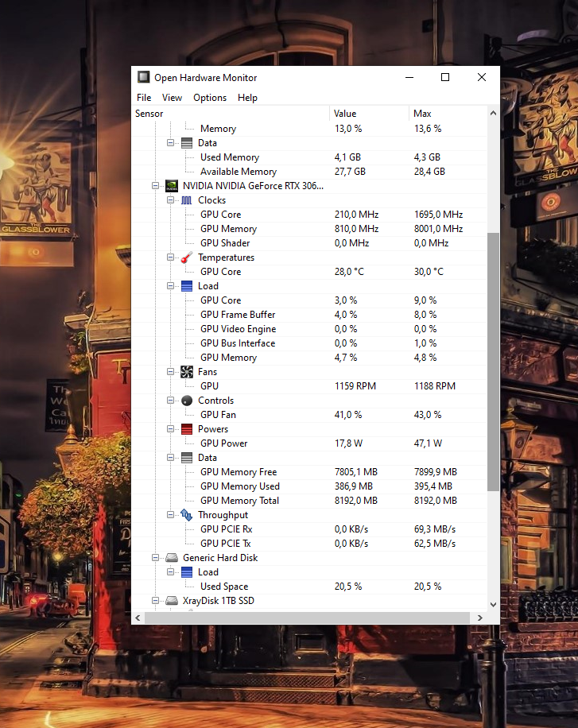
Task: Click the vertical scrollbar up arrow
Action: (x=493, y=113)
